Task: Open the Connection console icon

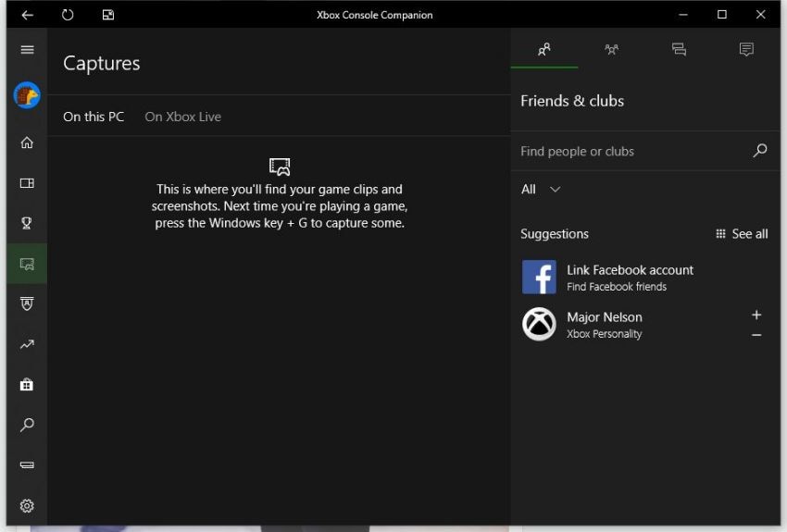Action: pyautogui.click(x=27, y=464)
